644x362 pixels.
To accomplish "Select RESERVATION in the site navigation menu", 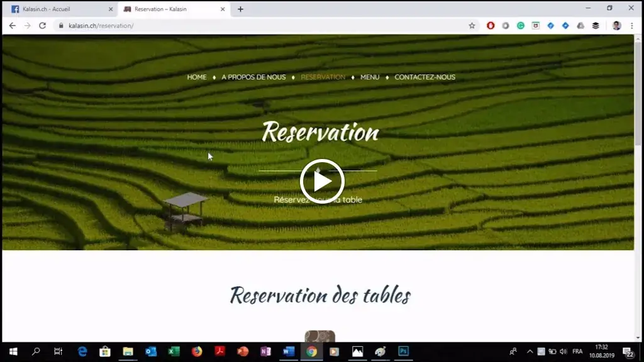I will coord(322,77).
